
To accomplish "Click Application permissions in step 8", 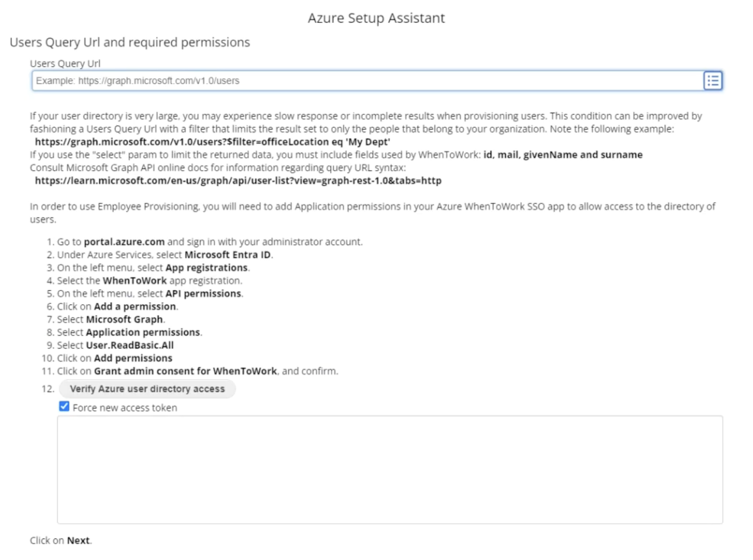I will pyautogui.click(x=143, y=332).
